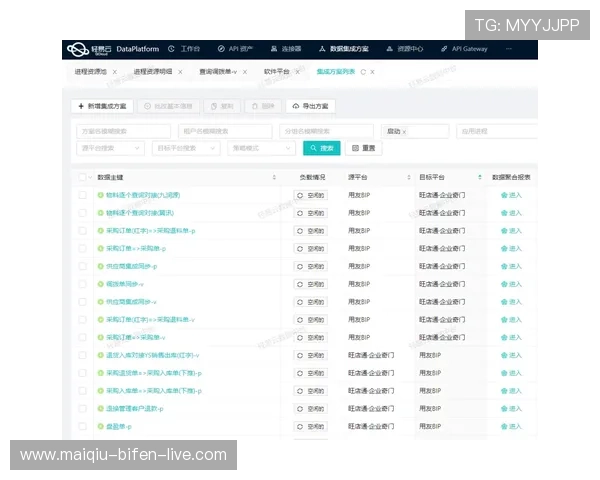Screen dimensions: 600x480
Task: Open the 资源中心 navigation item
Action: 405,49
